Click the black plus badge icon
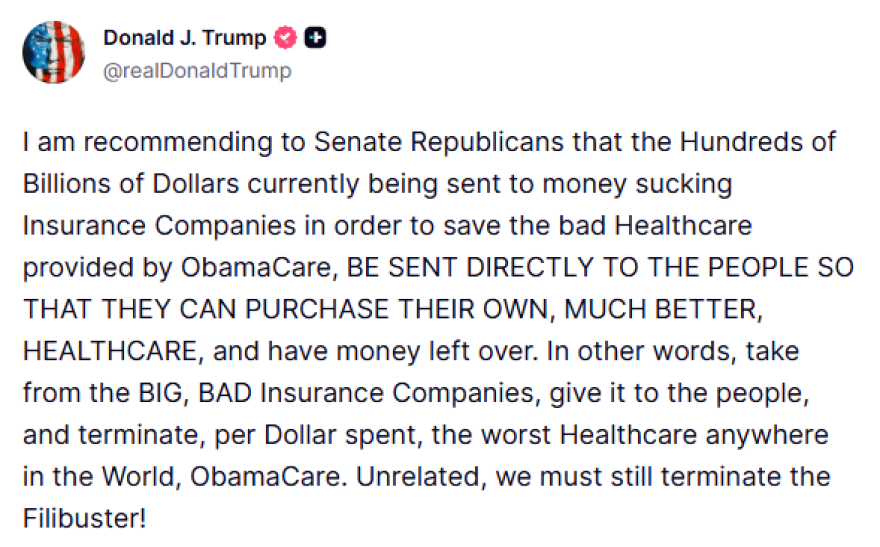880x547 pixels. 315,39
